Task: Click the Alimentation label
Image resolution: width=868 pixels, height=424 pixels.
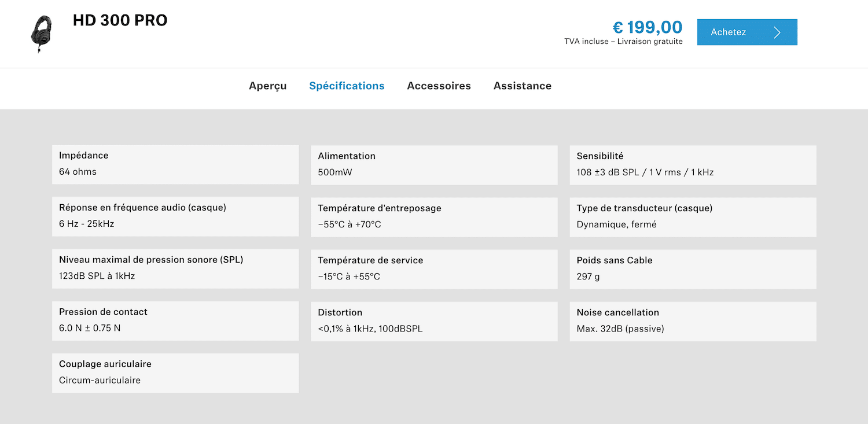Action: (347, 156)
